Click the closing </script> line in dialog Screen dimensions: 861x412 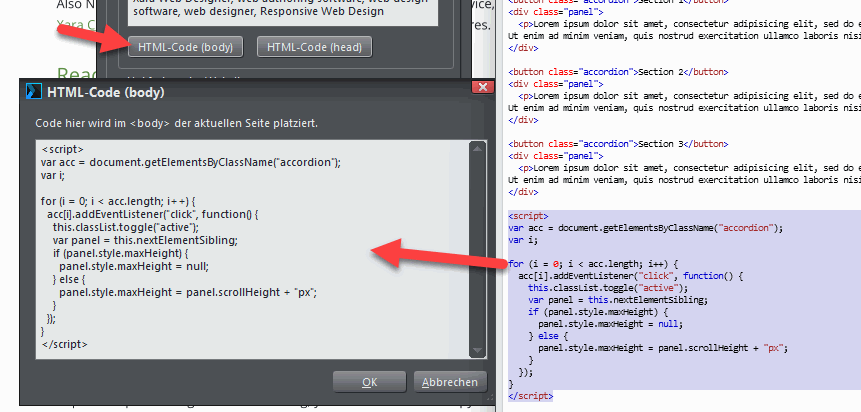pyautogui.click(x=64, y=344)
